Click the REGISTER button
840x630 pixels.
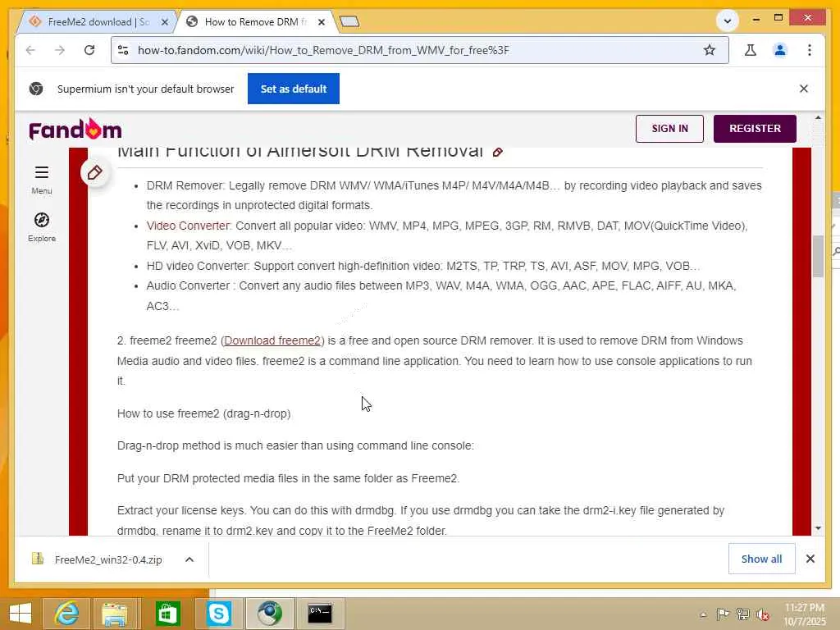[x=755, y=129]
